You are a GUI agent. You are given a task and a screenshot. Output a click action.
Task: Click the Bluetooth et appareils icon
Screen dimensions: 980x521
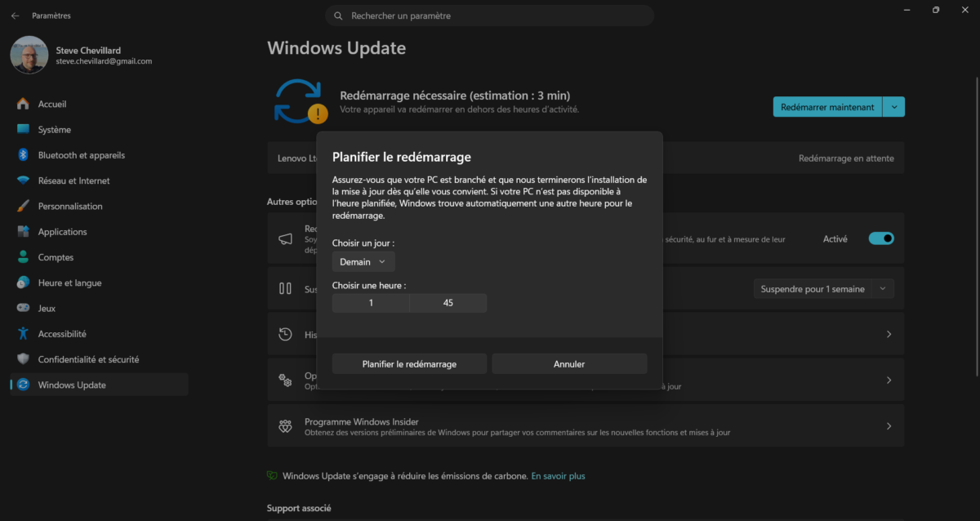coord(23,155)
